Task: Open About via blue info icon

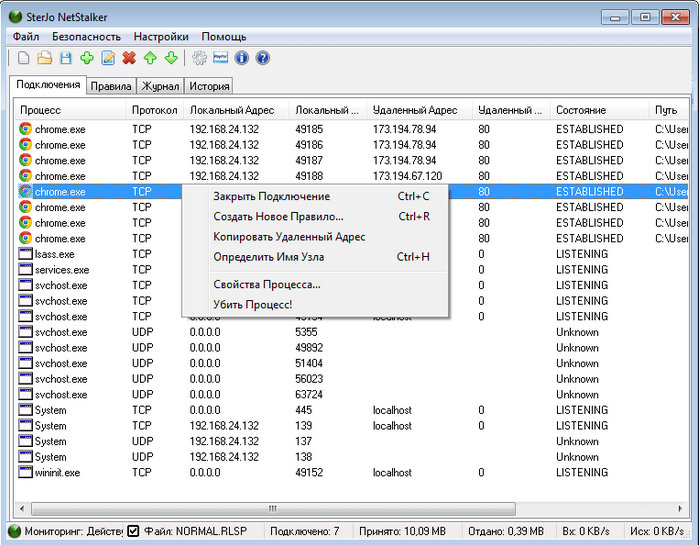Action: (x=242, y=58)
